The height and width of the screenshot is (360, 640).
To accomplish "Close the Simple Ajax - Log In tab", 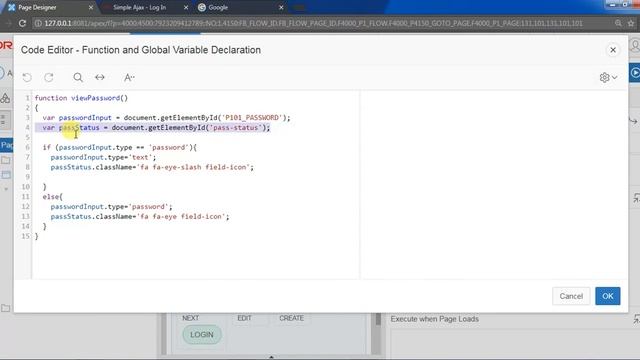I will [186, 7].
